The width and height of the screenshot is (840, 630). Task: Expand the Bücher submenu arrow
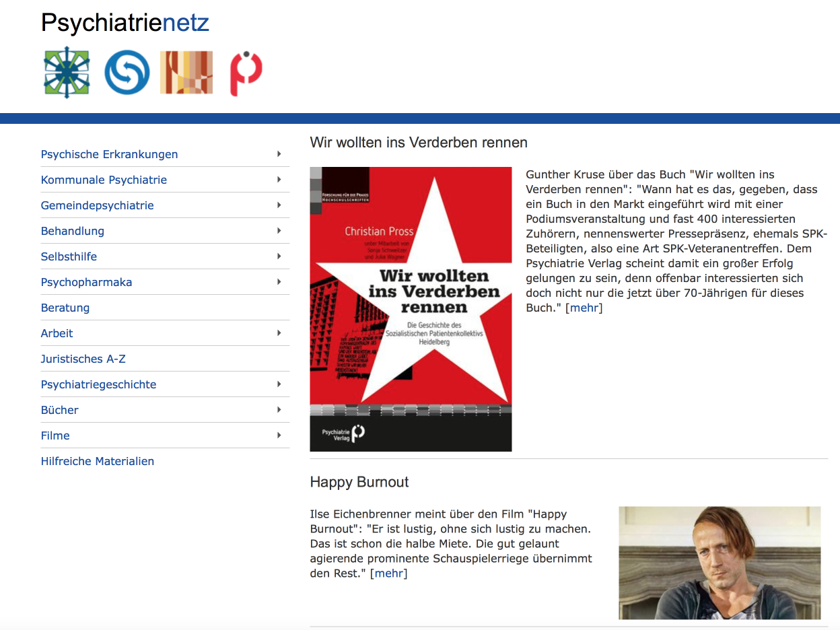(279, 410)
